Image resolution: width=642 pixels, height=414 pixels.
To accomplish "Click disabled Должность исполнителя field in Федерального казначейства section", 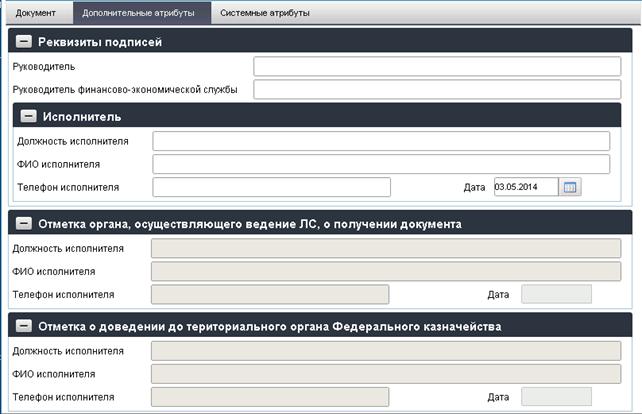I will tap(386, 351).
